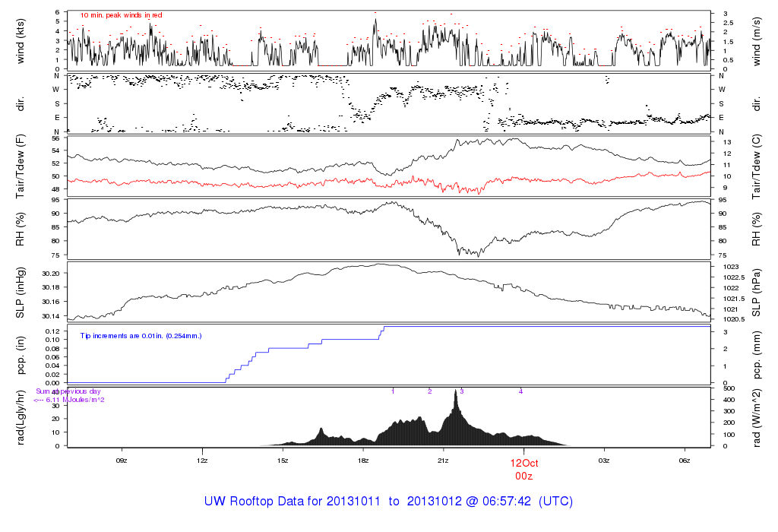This screenshot has width=778, height=532.
Task: Click the 18z time axis tick label
Action: tap(363, 461)
